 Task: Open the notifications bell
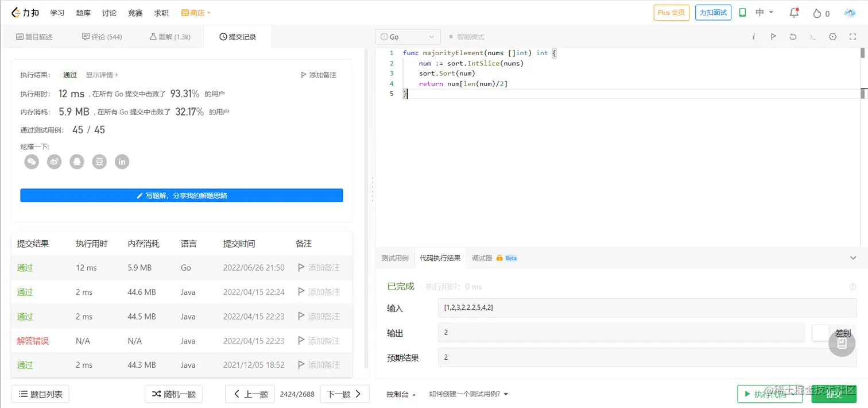[x=794, y=13]
